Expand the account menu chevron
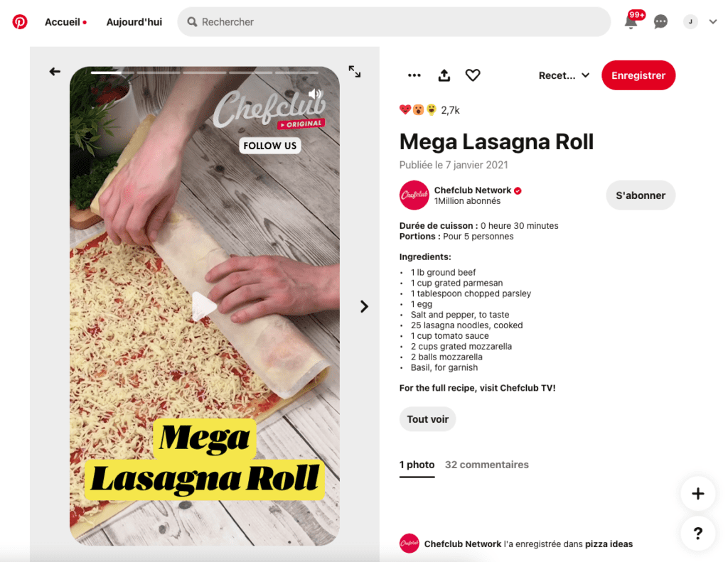The image size is (728, 562). tap(712, 22)
